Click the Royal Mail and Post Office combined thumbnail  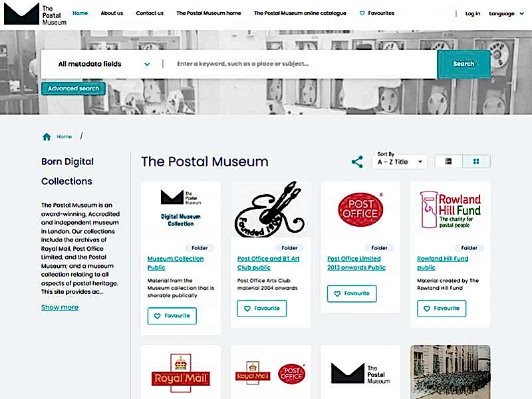click(271, 373)
